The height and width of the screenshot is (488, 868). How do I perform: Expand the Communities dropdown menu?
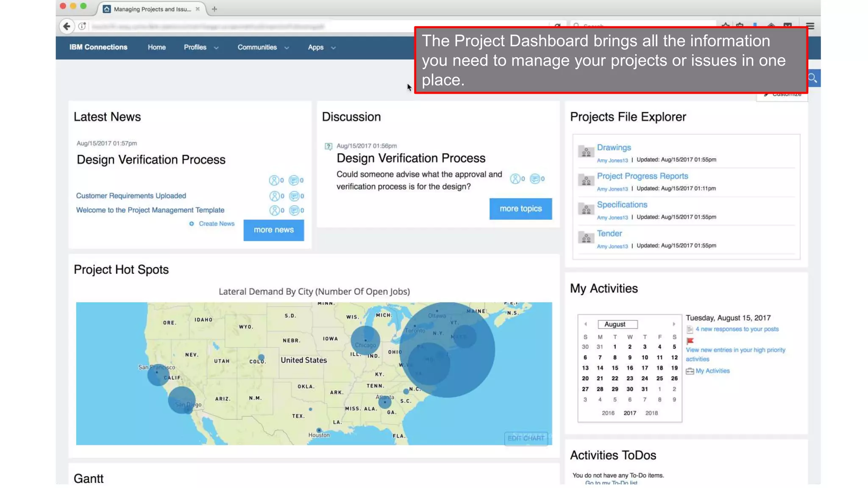[x=263, y=47]
